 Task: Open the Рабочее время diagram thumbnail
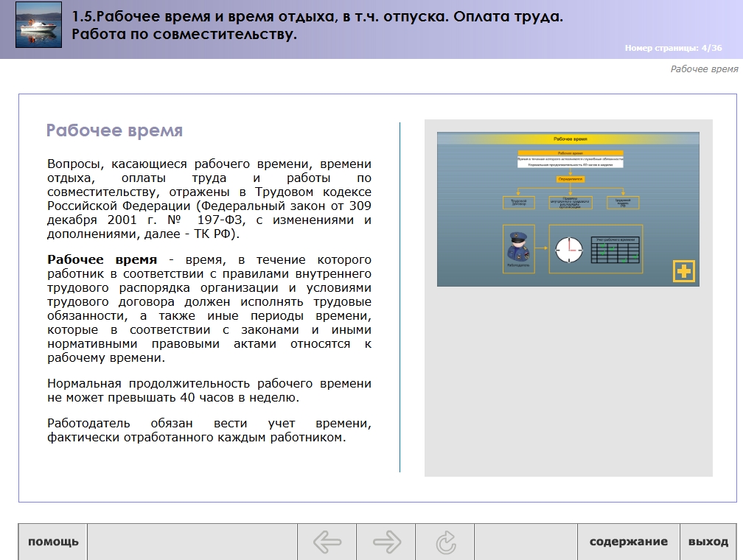[x=568, y=209]
